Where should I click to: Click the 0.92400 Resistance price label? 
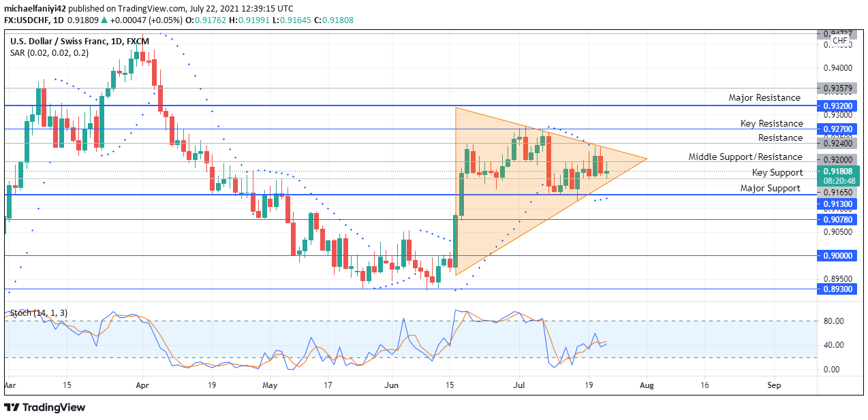(839, 144)
